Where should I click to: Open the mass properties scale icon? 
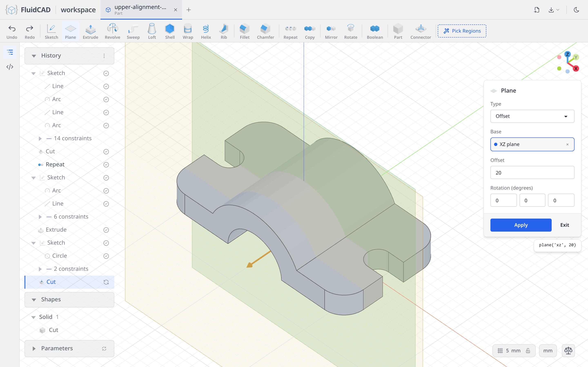point(568,350)
